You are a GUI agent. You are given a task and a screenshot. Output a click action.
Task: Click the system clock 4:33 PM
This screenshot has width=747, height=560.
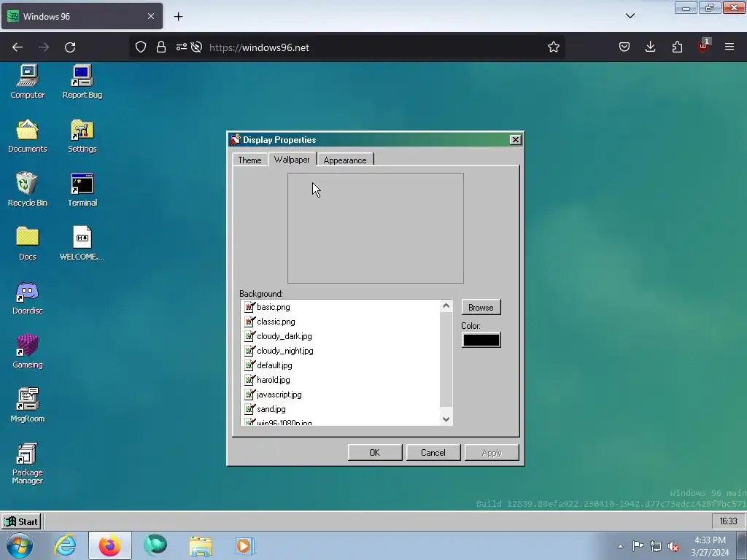click(x=710, y=546)
